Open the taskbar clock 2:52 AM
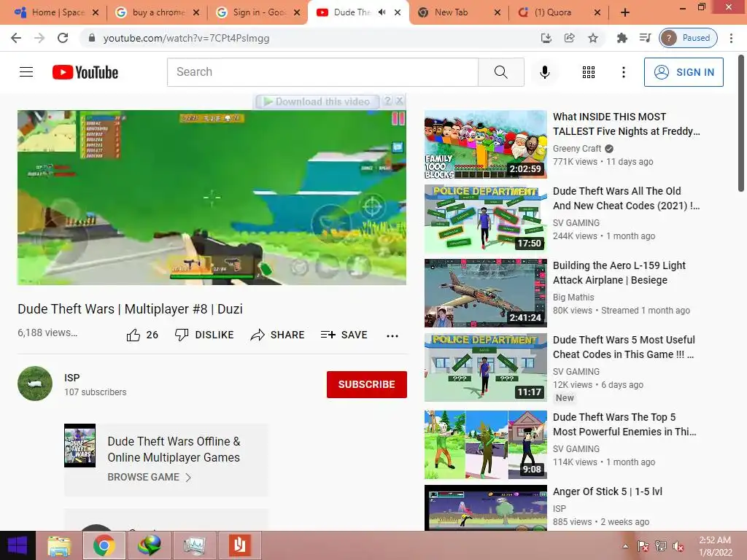This screenshot has height=560, width=747. 715,545
